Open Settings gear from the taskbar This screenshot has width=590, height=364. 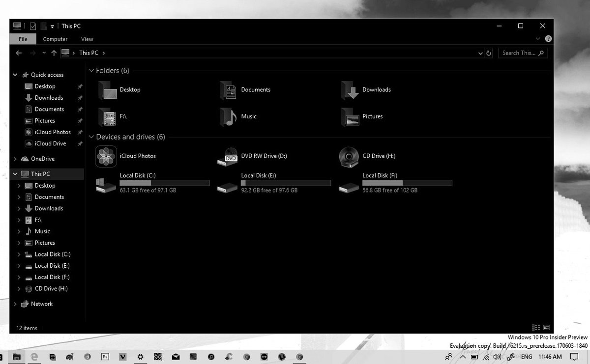[x=140, y=357]
